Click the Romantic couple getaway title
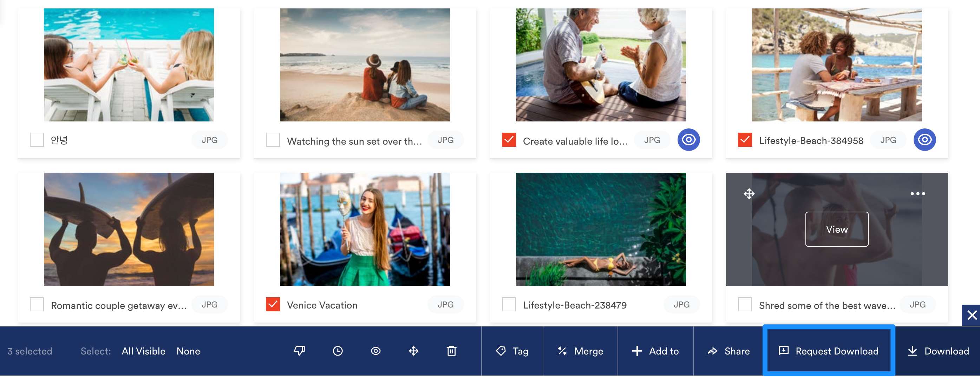Viewport: 980px width, 391px height. tap(119, 305)
